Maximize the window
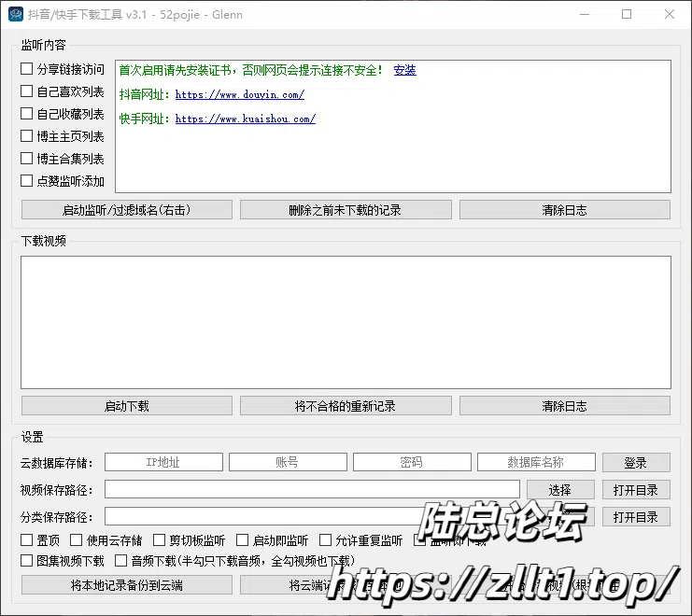This screenshot has height=616, width=692. tap(627, 15)
